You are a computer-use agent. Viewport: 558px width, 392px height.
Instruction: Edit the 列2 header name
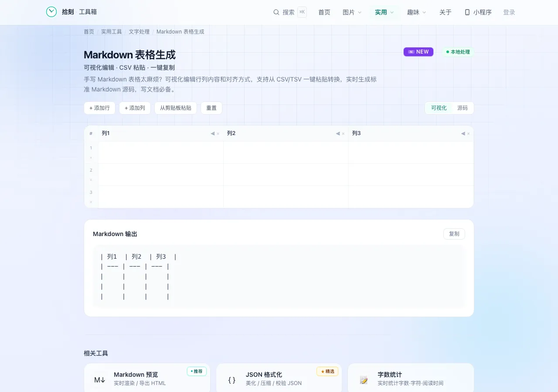(279, 133)
